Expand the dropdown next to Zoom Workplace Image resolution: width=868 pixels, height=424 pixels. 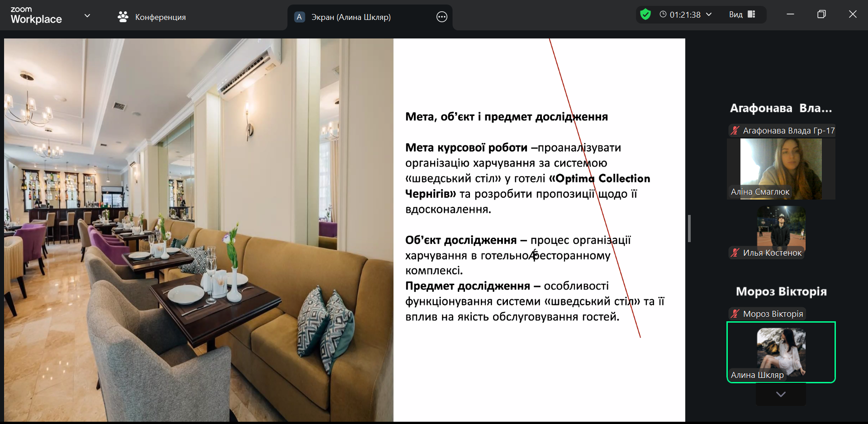tap(87, 16)
